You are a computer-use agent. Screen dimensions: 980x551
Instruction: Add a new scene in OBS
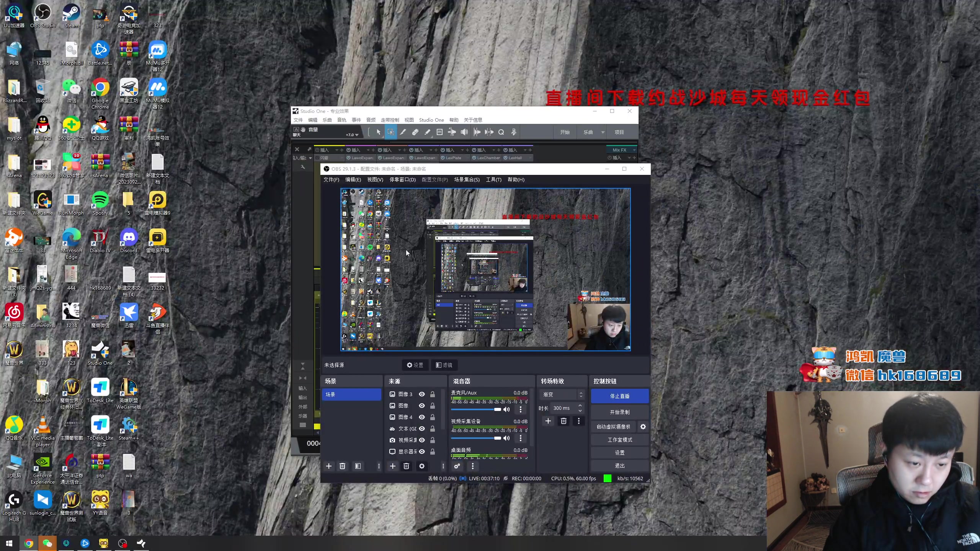point(328,466)
